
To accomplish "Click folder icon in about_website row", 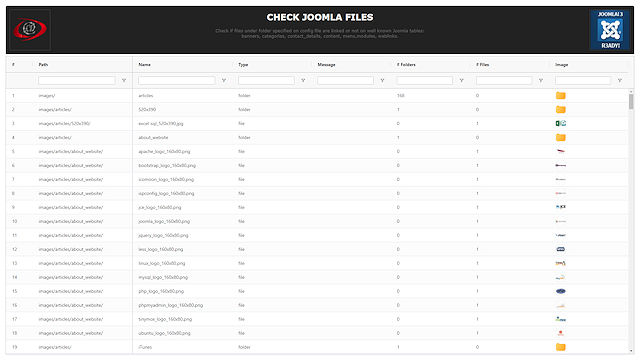I will (560, 138).
